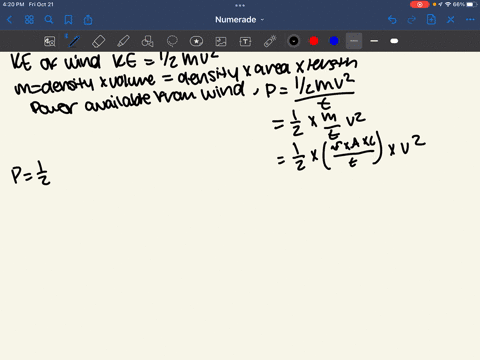
Task: Undo the last stroke
Action: (392, 20)
